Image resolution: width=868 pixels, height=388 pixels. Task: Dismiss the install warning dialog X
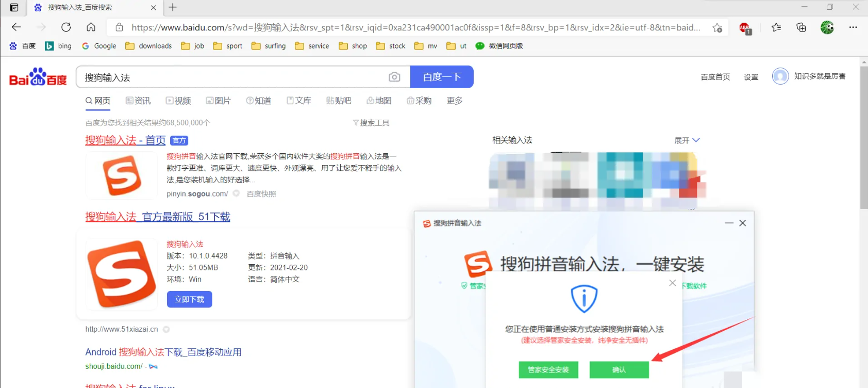[673, 283]
